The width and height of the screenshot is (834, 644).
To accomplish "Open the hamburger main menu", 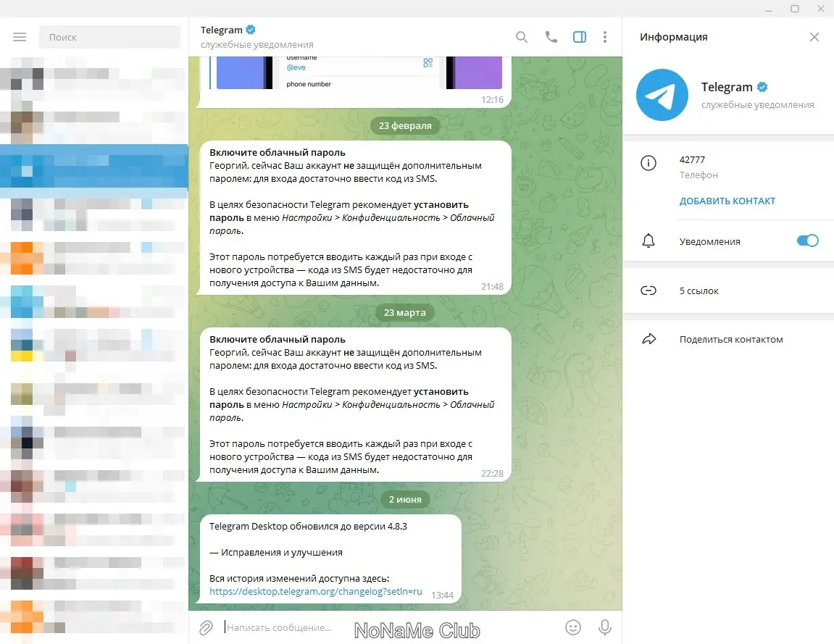I will tap(20, 37).
